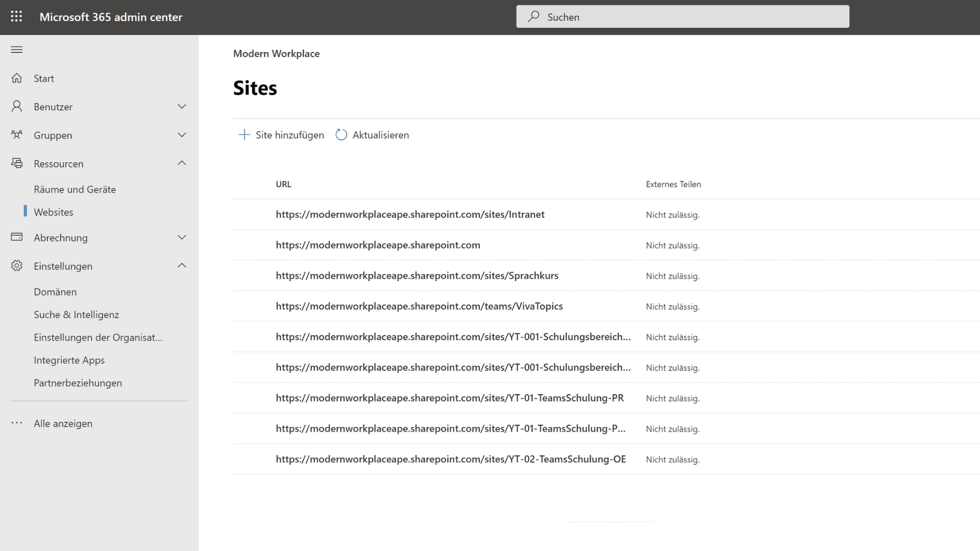980x551 pixels.
Task: Click the Externes Teilen column header
Action: [673, 184]
